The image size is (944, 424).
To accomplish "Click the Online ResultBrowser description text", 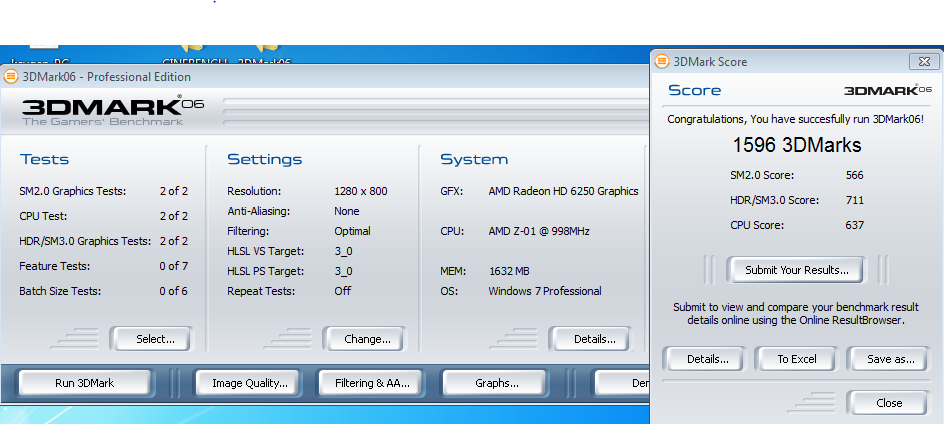I will point(795,314).
